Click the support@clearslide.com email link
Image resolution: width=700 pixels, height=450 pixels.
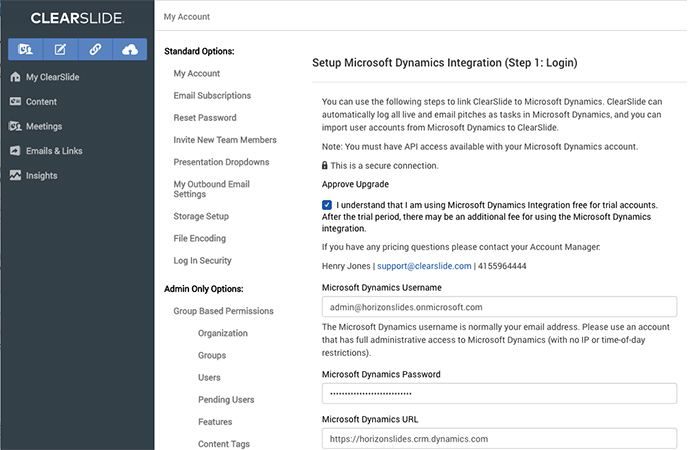[424, 266]
